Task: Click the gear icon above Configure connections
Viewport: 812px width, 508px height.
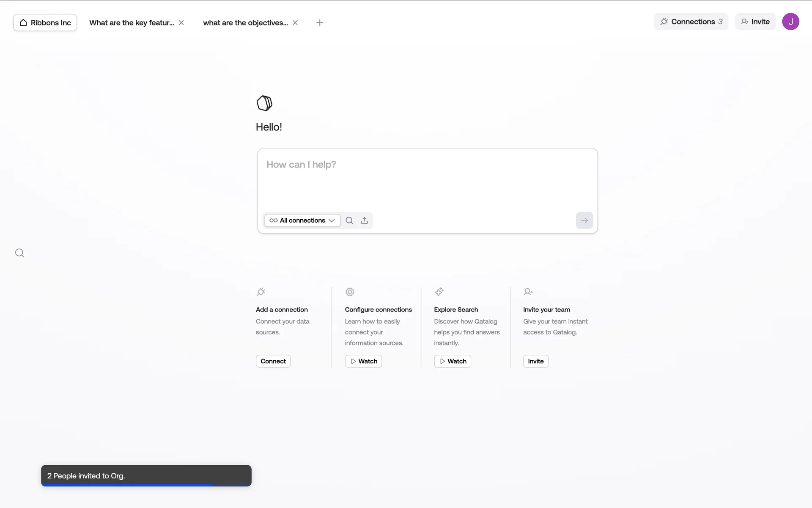Action: (350, 292)
